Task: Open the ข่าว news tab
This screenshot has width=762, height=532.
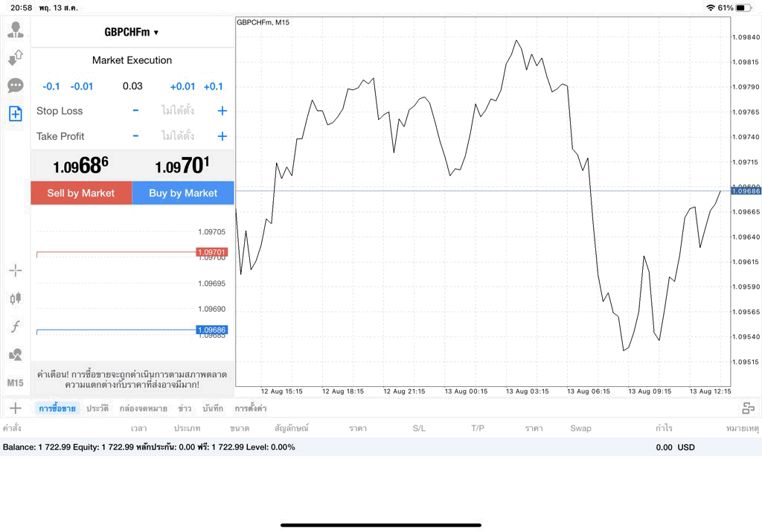Action: (185, 408)
